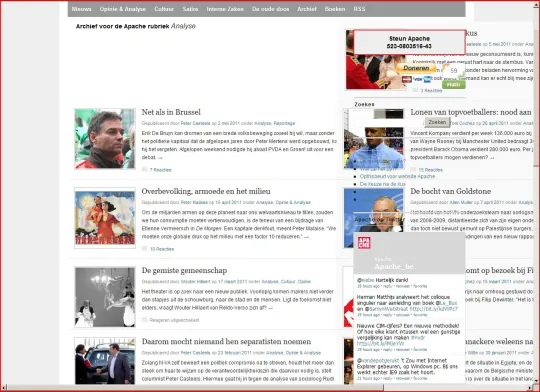Open the Daarom mocht niemand article handshake thumbnail
Viewport: 540px width, 392px height.
pos(105,361)
